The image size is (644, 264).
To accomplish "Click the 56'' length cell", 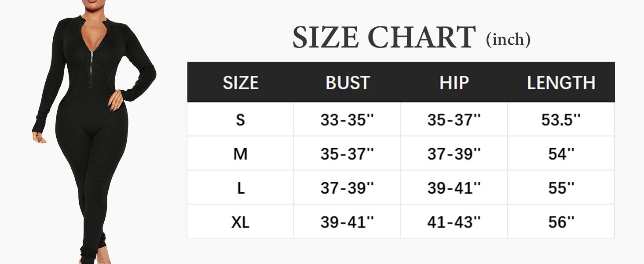I will [x=561, y=222].
